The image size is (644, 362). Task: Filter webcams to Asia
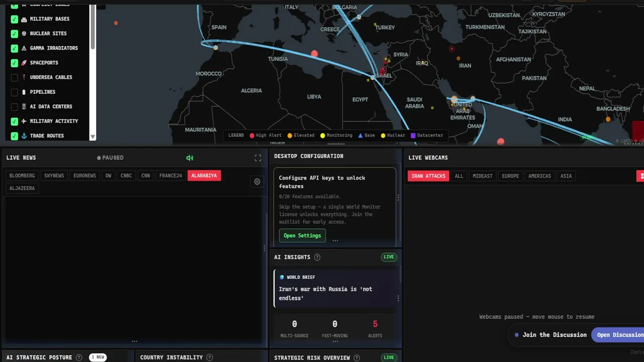point(566,176)
